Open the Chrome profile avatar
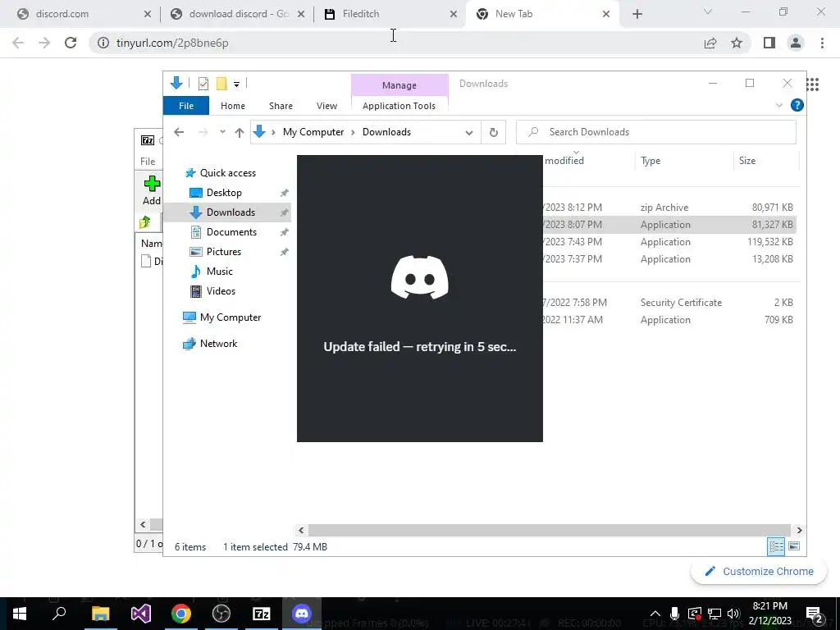840x630 pixels. pos(796,43)
